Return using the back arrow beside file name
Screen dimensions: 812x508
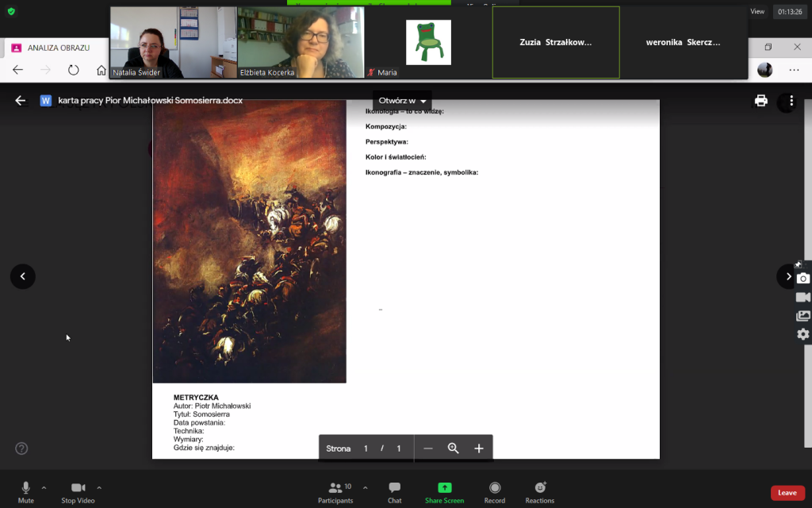pyautogui.click(x=21, y=101)
